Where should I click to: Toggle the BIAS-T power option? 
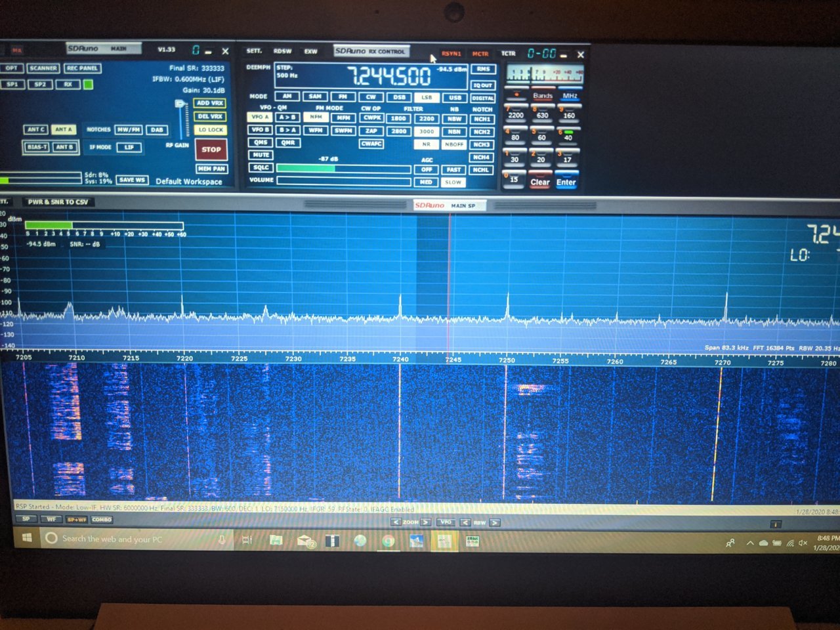(36, 147)
